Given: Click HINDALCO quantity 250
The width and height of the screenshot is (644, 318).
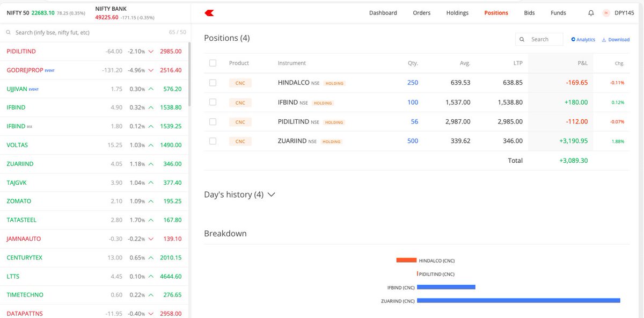Looking at the screenshot, I should point(413,83).
